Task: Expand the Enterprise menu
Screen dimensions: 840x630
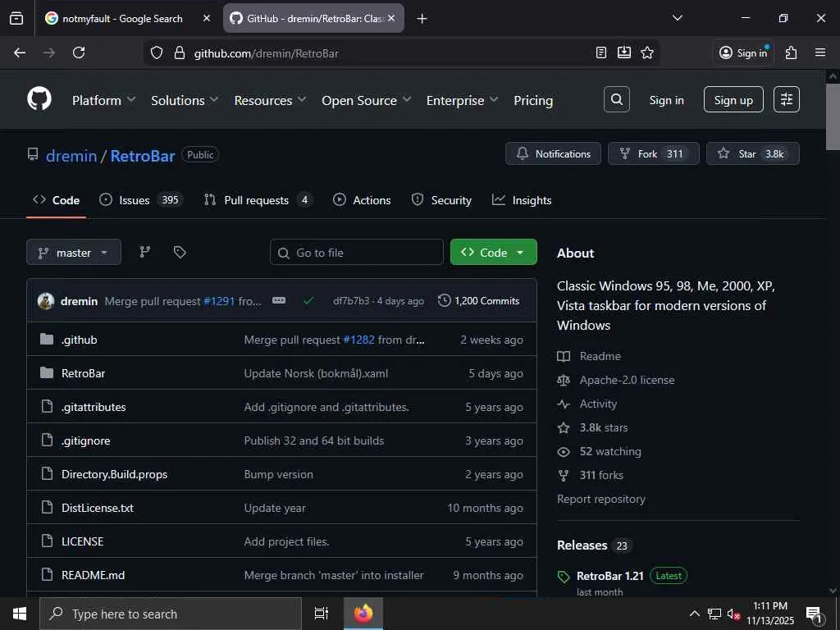Action: click(462, 100)
